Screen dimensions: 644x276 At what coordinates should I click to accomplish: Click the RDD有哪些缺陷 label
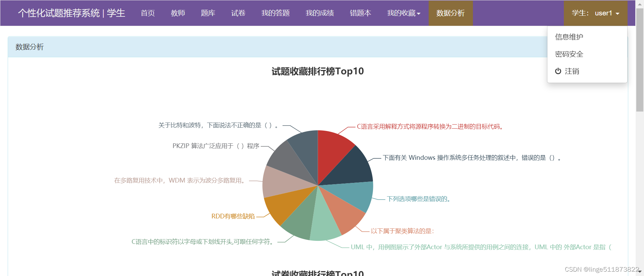coord(233,216)
